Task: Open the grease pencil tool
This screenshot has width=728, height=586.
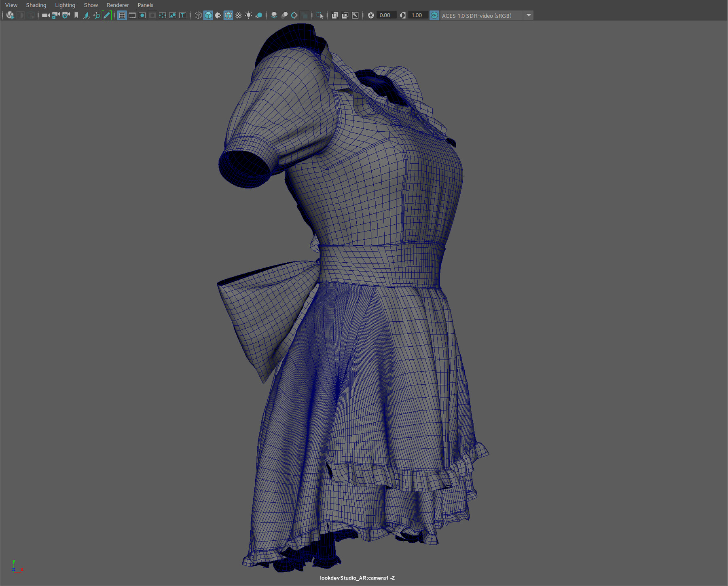Action: (107, 15)
